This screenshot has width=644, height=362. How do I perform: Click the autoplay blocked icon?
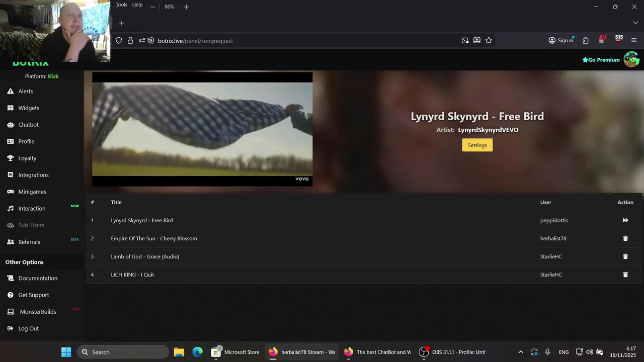[150, 41]
